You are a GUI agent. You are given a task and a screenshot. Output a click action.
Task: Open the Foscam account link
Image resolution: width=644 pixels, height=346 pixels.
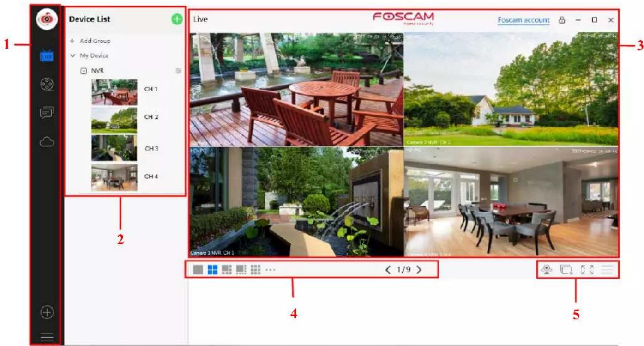click(524, 20)
